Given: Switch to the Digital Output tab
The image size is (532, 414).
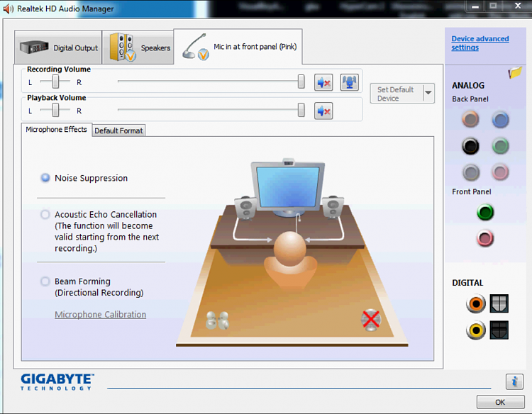Looking at the screenshot, I should click(58, 48).
